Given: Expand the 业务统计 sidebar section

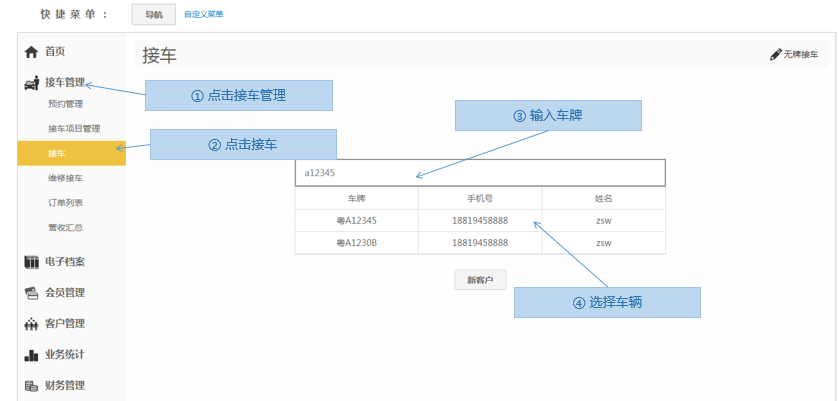Looking at the screenshot, I should point(65,355).
